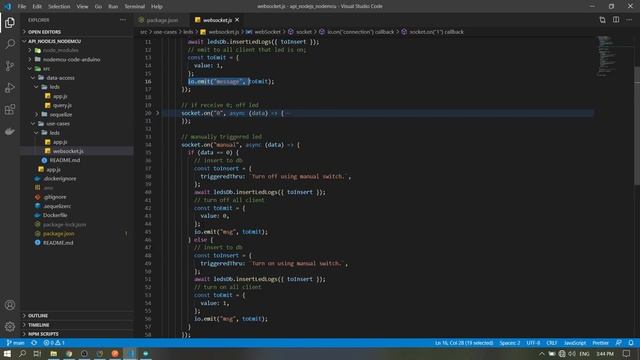The width and height of the screenshot is (640, 360).
Task: Expand the node_modules folder
Action: point(60,50)
